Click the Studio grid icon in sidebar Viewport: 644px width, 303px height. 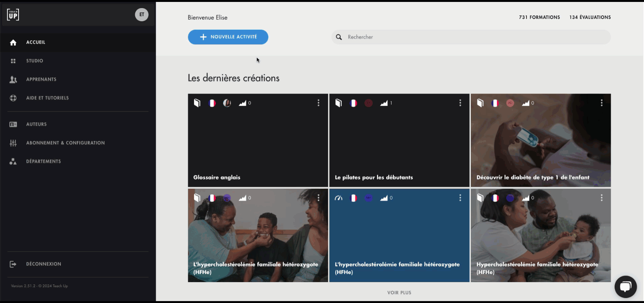pos(13,61)
